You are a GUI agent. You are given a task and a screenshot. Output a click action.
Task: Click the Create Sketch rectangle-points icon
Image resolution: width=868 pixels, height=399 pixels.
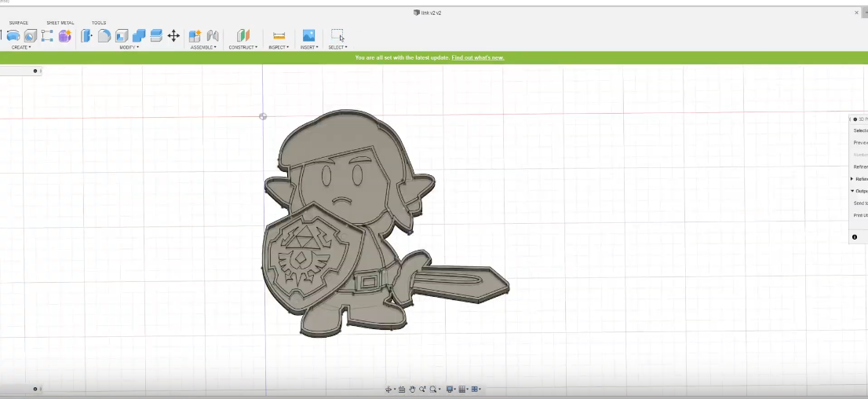[47, 36]
